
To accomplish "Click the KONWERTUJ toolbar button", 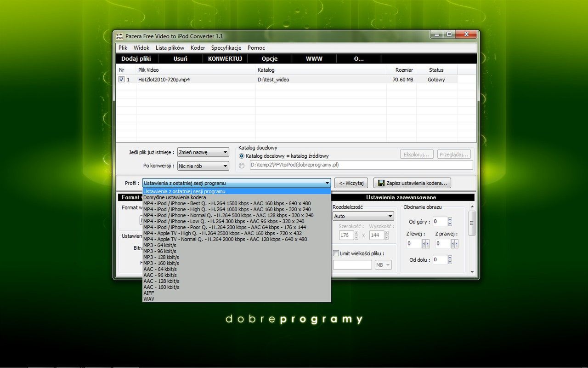I will click(x=225, y=59).
